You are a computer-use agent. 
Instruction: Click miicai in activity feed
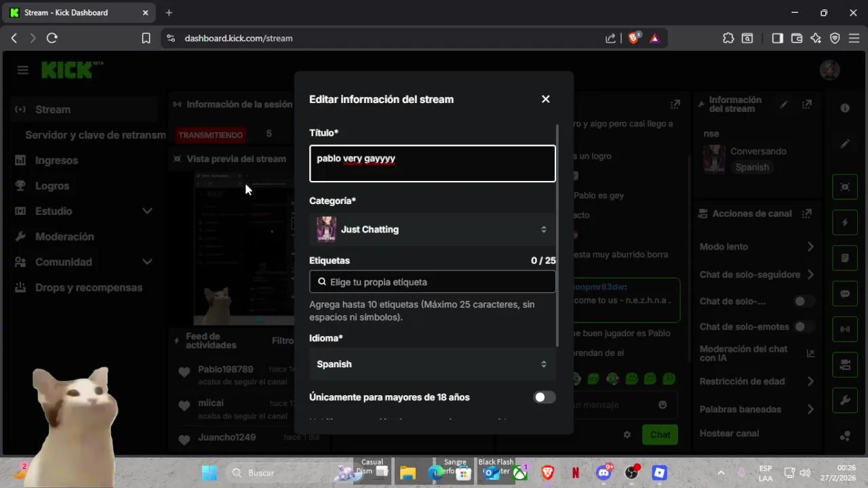tap(211, 403)
